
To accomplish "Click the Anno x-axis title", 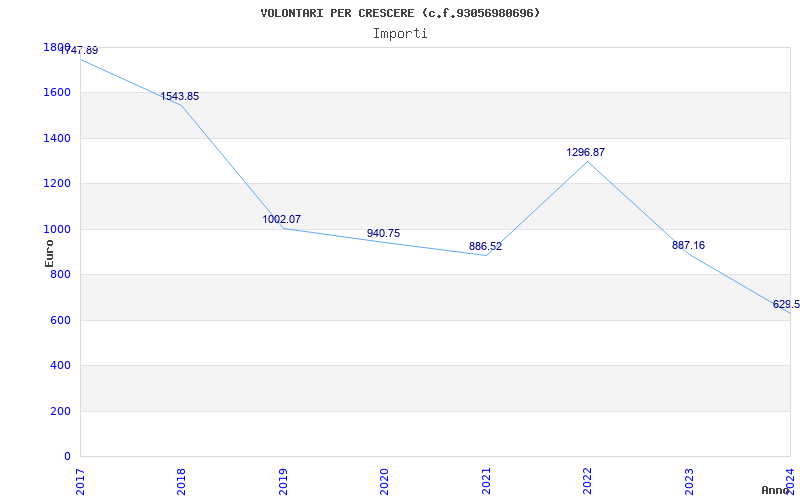I will pos(775,490).
